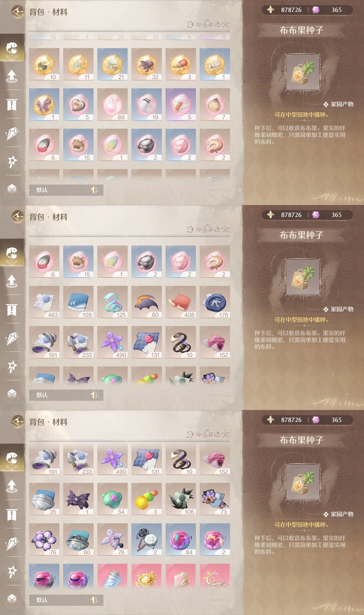
Task: Select the purple beetle specimen with count 32
Action: pyautogui.click(x=146, y=64)
